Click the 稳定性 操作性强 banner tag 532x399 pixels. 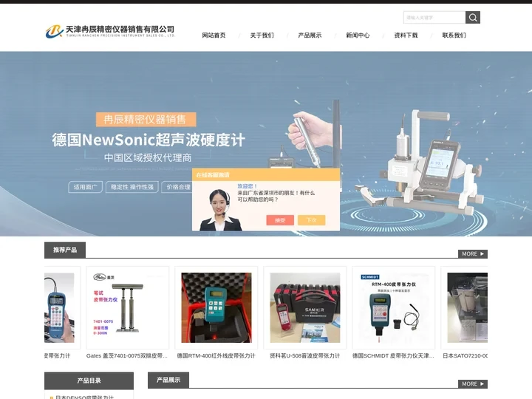coord(132,187)
